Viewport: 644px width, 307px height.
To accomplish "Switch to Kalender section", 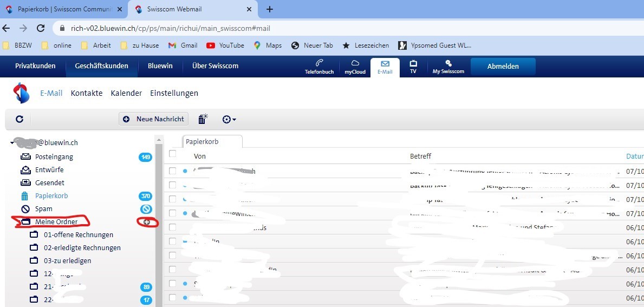I will click(x=127, y=93).
